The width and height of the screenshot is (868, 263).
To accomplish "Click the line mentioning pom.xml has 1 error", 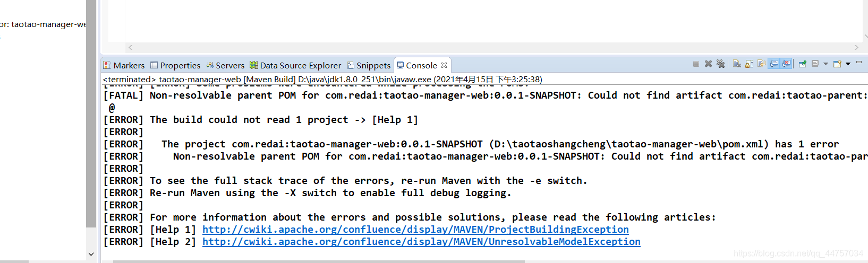I will [x=471, y=144].
